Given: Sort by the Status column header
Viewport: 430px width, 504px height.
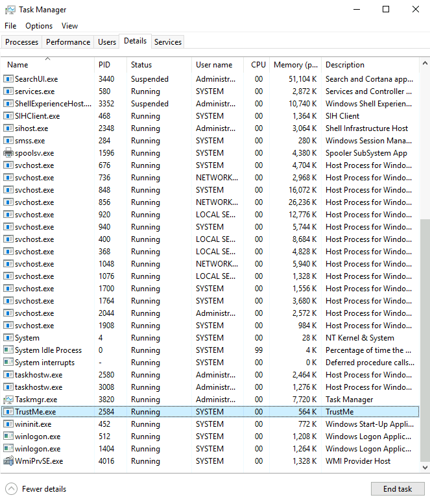Looking at the screenshot, I should (160, 65).
